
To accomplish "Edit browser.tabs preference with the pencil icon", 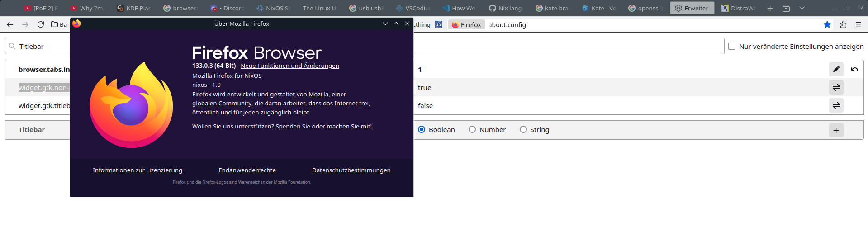I will (x=836, y=69).
